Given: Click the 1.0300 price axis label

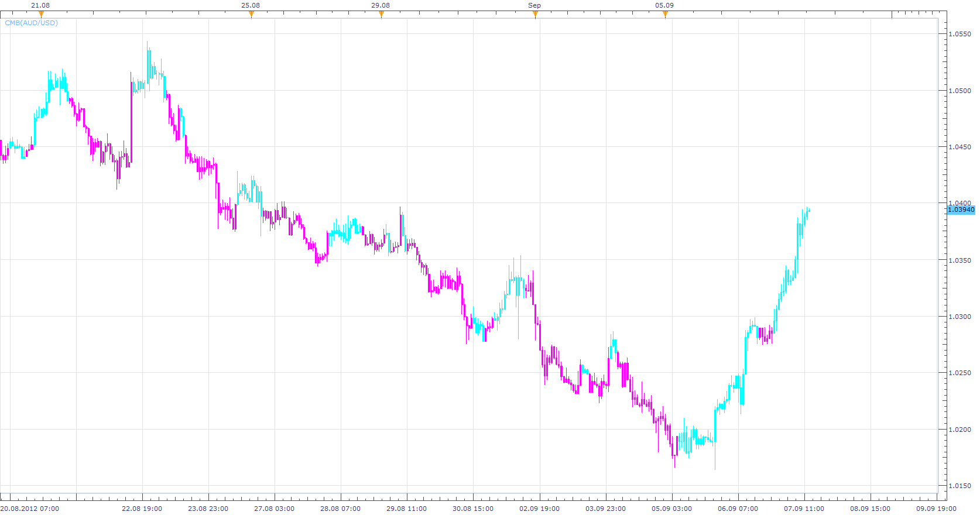Looking at the screenshot, I should click(960, 317).
